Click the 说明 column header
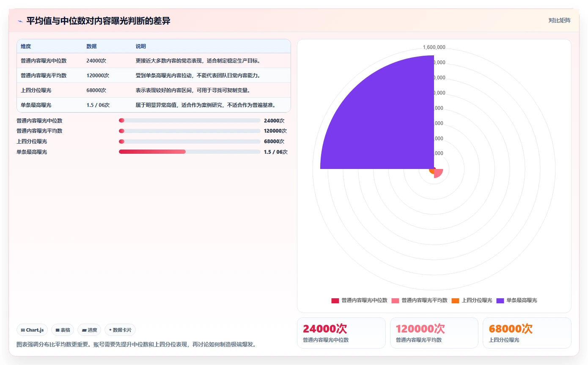This screenshot has width=588, height=365. click(140, 46)
